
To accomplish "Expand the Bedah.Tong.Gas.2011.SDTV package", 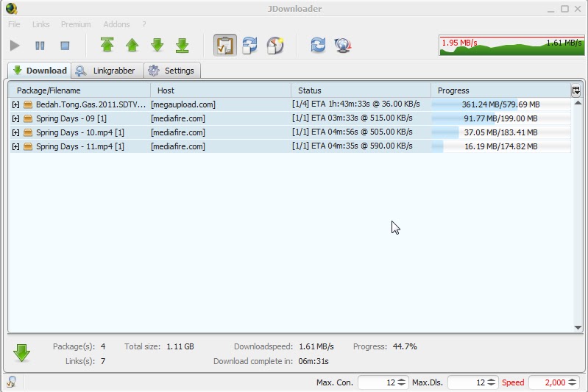I will [15, 104].
